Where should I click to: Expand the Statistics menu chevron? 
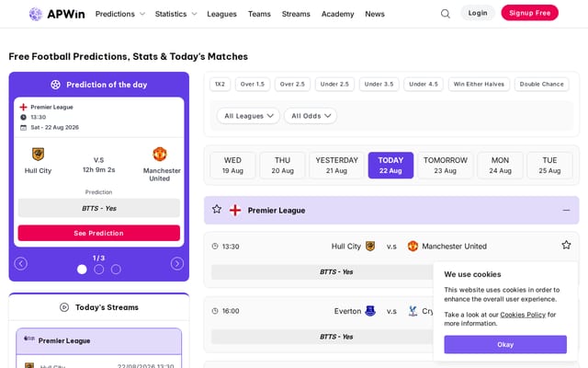pos(194,14)
